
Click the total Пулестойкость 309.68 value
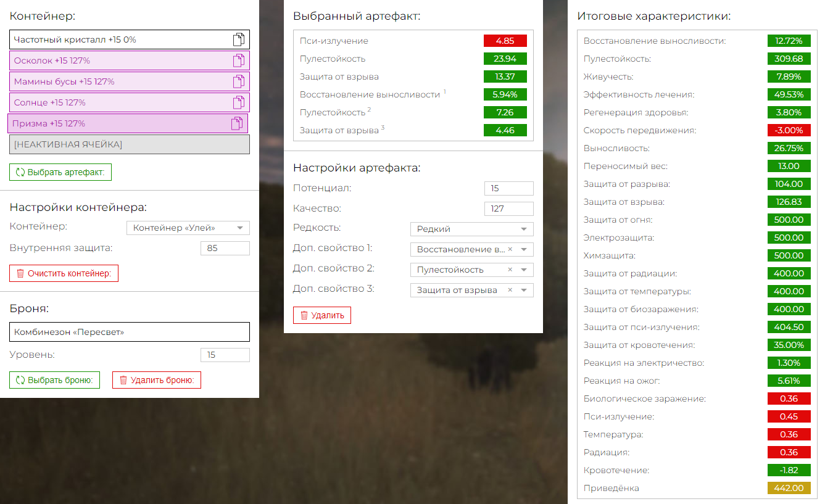(789, 59)
